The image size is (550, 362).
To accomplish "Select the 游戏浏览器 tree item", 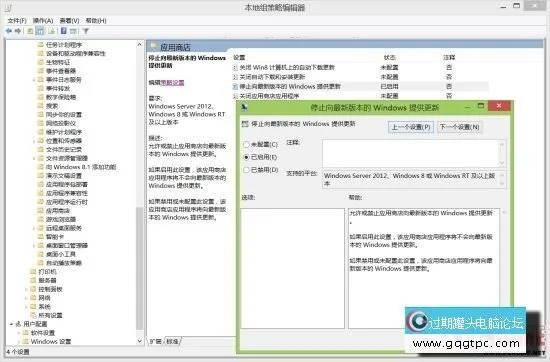I will coord(61,220).
